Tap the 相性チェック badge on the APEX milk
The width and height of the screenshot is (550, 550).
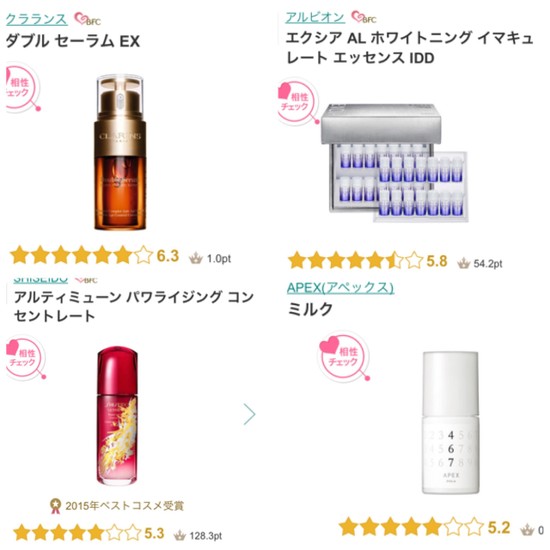tap(344, 356)
